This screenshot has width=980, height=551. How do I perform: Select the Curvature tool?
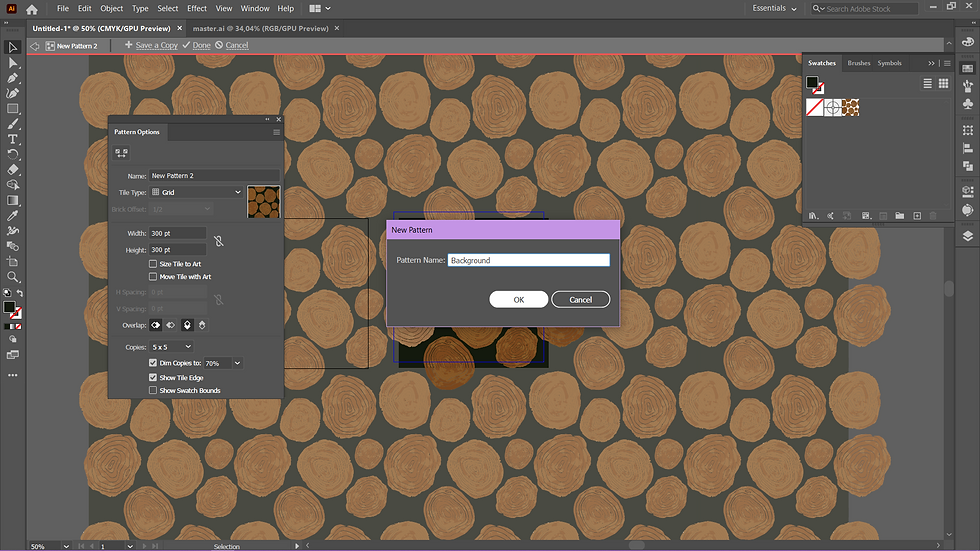click(12, 93)
